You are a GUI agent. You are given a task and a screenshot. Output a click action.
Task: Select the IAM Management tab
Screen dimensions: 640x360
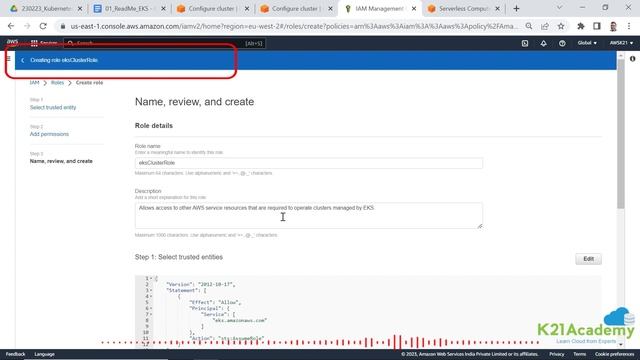coord(380,9)
